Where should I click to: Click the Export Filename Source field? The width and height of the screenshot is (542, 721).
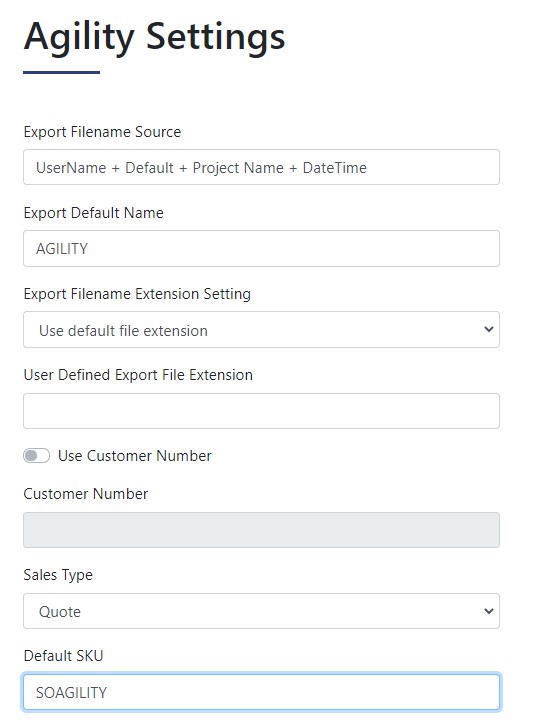tap(261, 167)
